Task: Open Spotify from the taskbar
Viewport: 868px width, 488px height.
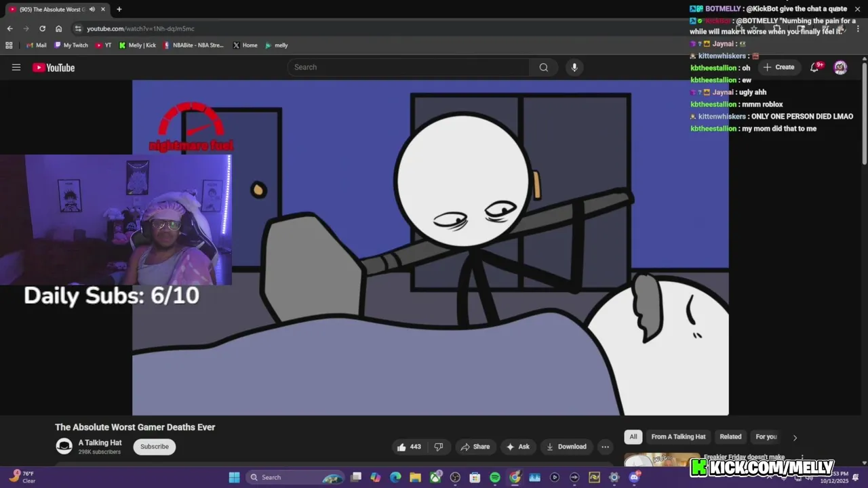Action: (x=495, y=477)
